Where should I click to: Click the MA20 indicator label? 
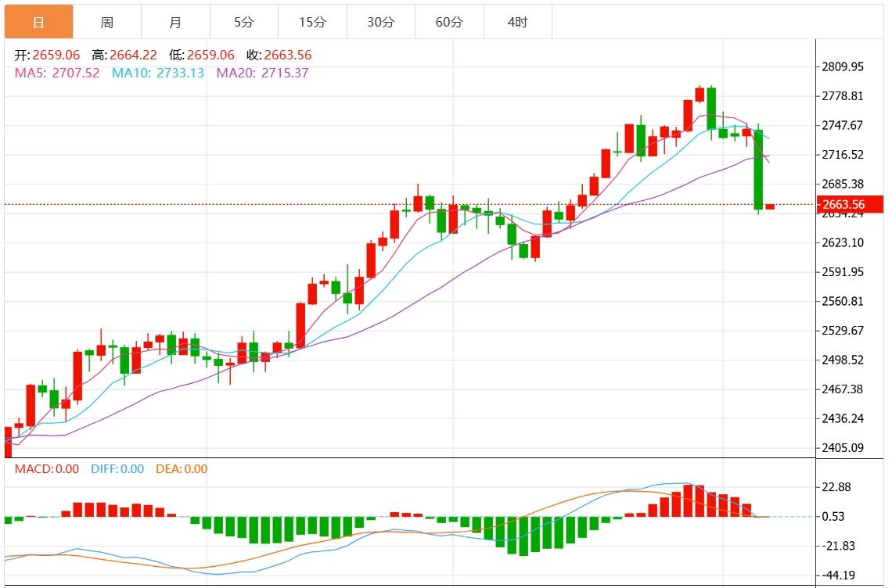pos(262,73)
